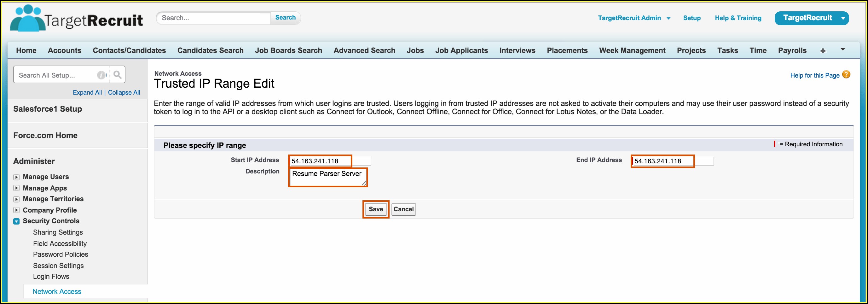
Task: Click the Start IP Address field
Action: [320, 161]
